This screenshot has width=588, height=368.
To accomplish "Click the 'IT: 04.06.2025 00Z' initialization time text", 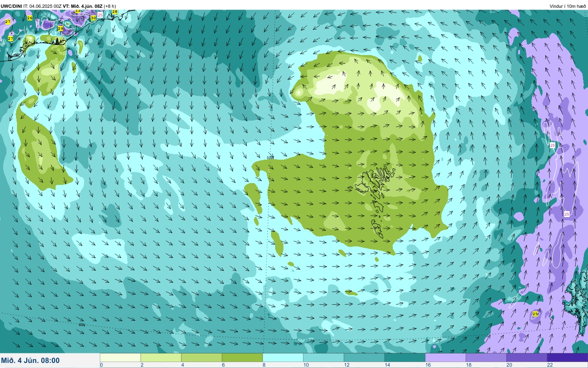I will 43,6.
